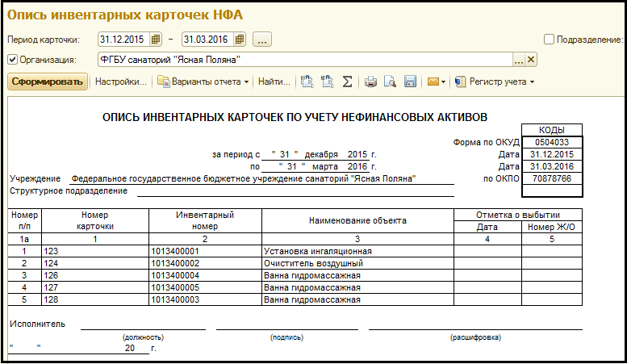Click the 'КОДЫ' header cell
The width and height of the screenshot is (627, 364).
552,130
